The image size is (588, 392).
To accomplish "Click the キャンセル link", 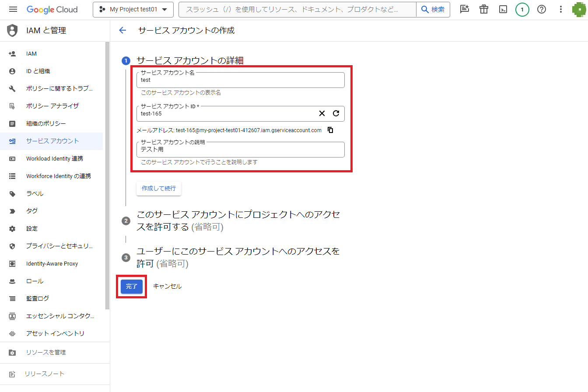I will tap(167, 286).
